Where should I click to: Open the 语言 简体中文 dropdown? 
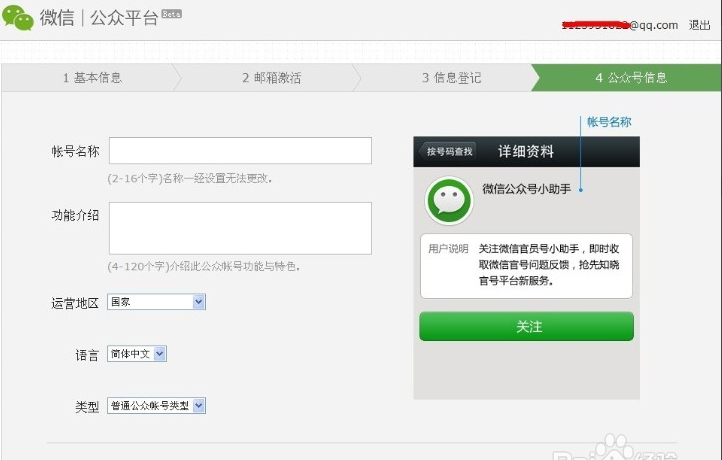137,354
